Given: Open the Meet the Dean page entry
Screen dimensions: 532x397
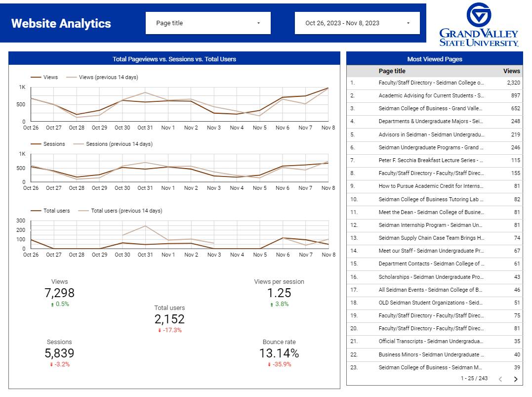Looking at the screenshot, I should click(435, 212).
